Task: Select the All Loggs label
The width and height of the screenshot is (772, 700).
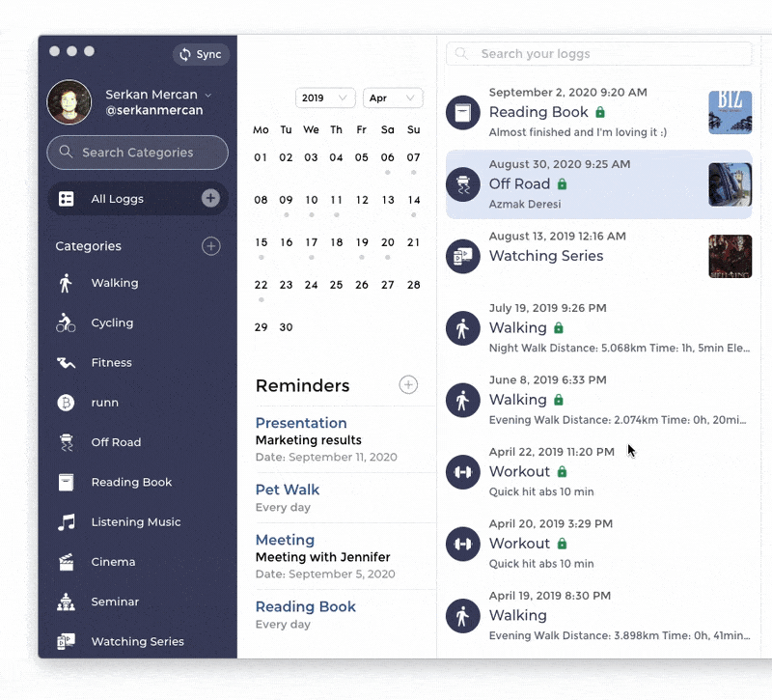Action: coord(117,199)
